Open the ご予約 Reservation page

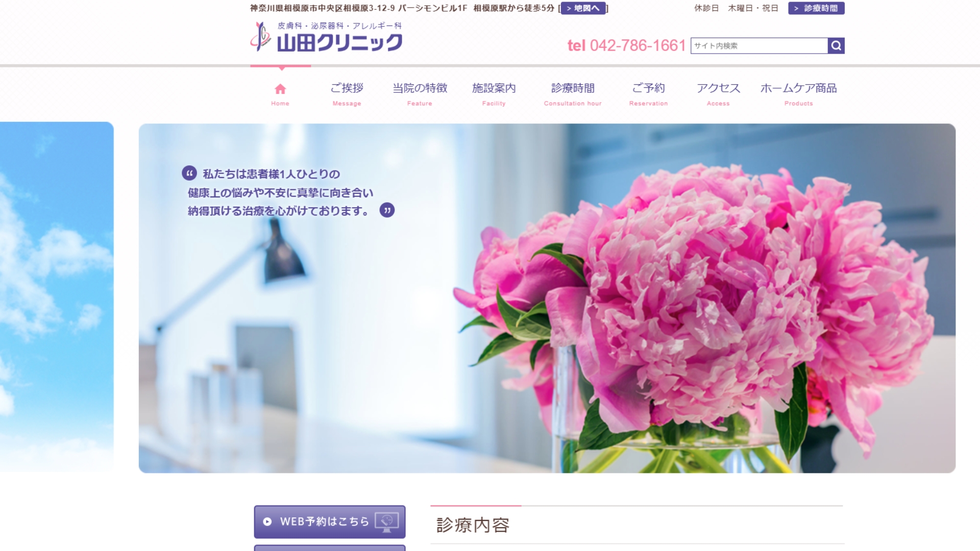click(649, 93)
